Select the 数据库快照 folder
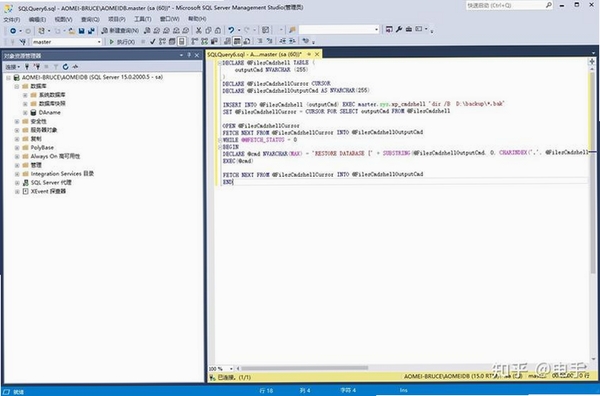This screenshot has height=396, width=600. (x=52, y=104)
